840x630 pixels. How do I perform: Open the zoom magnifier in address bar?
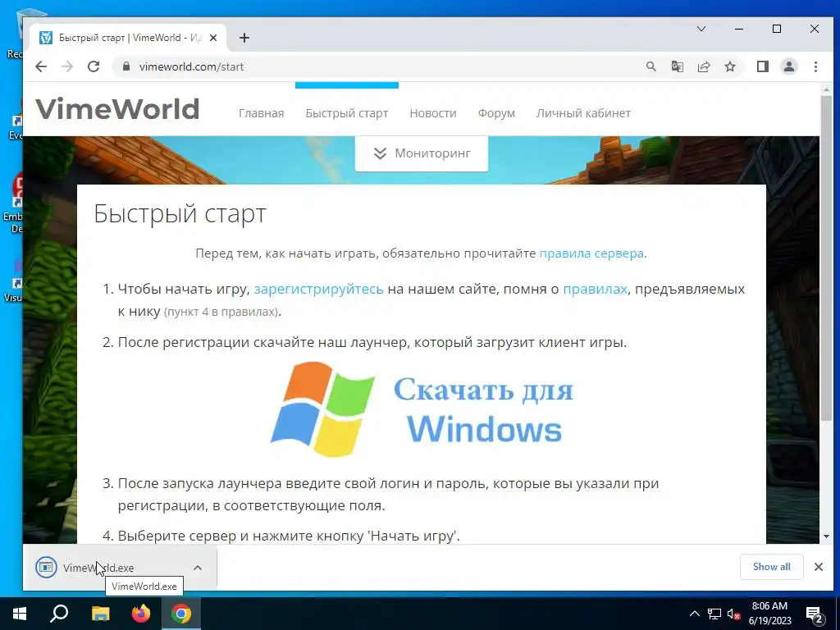tap(651, 66)
